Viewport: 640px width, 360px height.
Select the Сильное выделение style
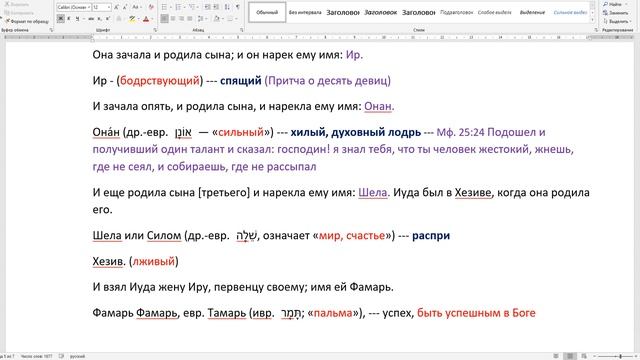tap(570, 12)
